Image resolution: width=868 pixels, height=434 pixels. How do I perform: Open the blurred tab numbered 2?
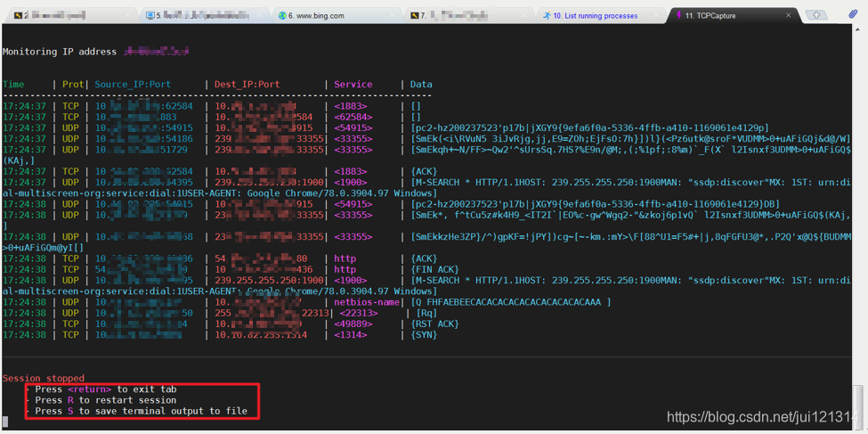pyautogui.click(x=72, y=15)
